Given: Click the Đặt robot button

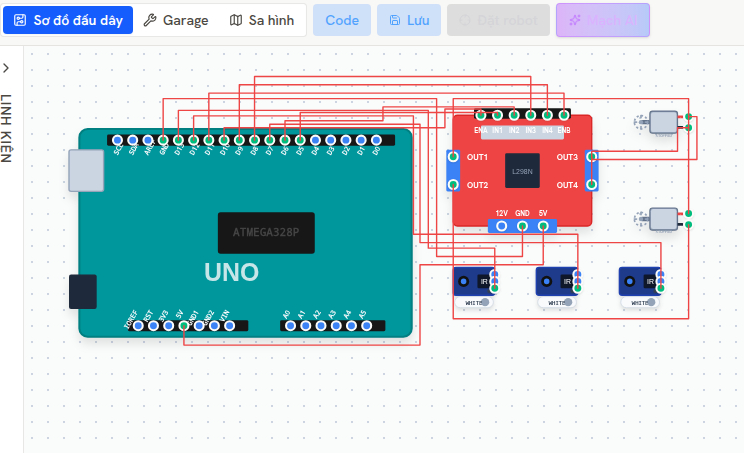Looking at the screenshot, I should (x=498, y=20).
